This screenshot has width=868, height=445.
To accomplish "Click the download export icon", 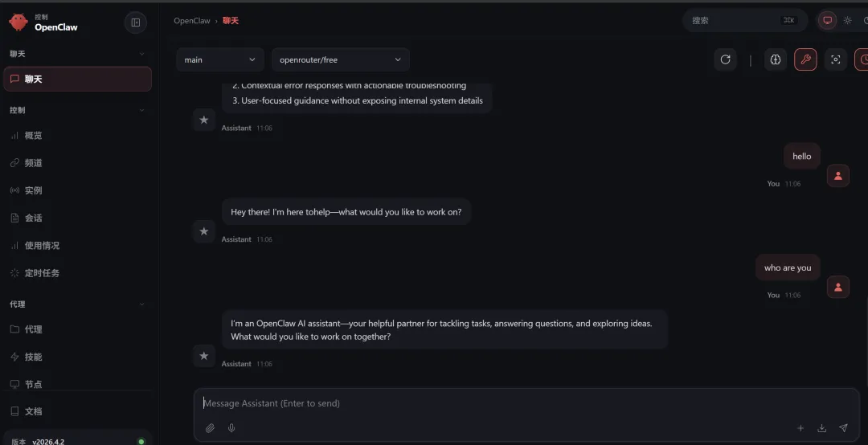I will click(821, 428).
